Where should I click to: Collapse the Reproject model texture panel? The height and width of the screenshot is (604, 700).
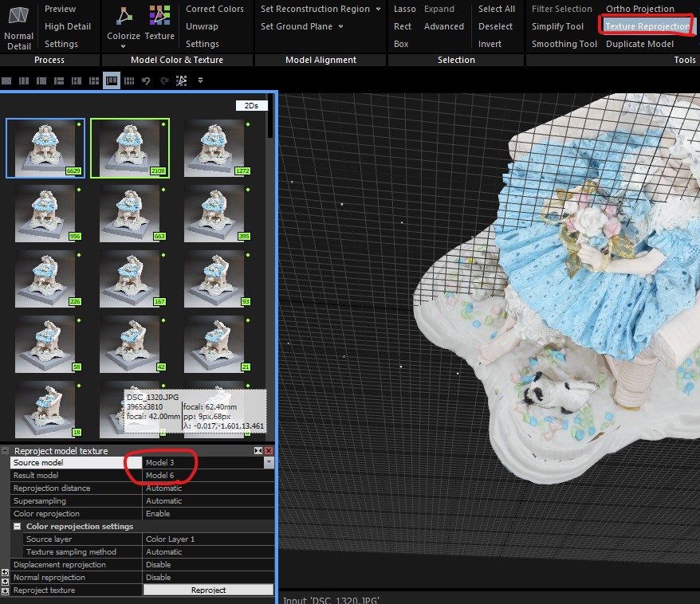(x=6, y=451)
